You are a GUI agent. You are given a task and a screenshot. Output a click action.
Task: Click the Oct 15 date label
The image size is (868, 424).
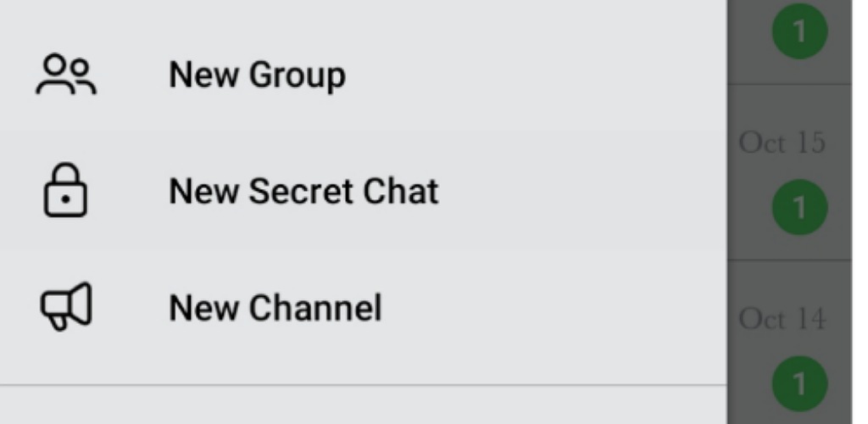click(782, 142)
